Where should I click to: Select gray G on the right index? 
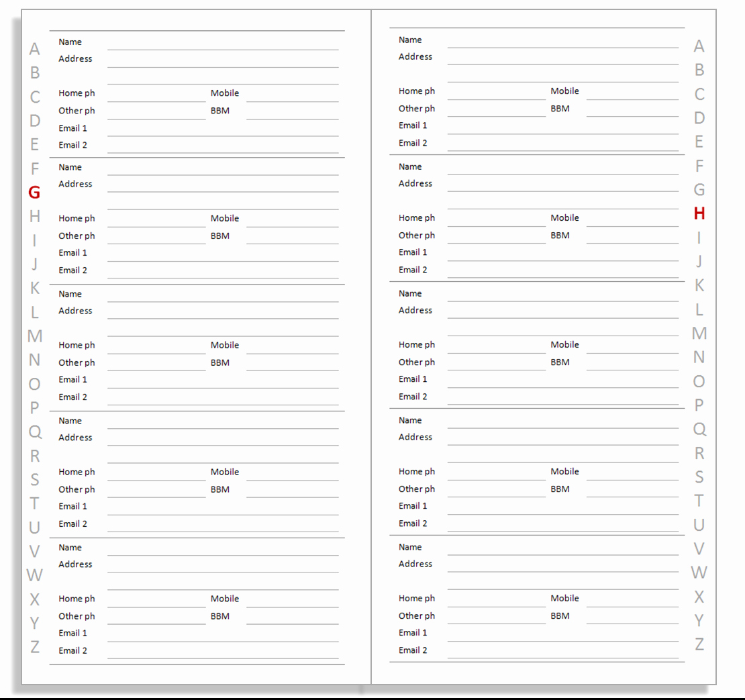tap(699, 190)
